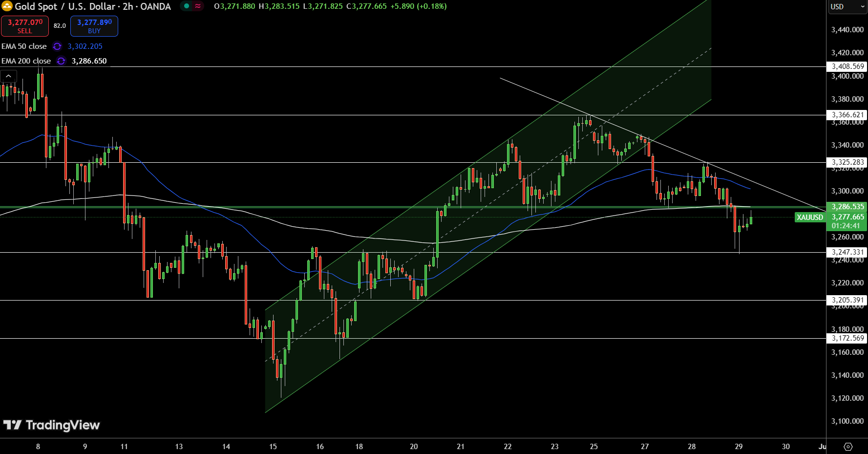Select the EMA 50 close indicator label

tap(24, 46)
